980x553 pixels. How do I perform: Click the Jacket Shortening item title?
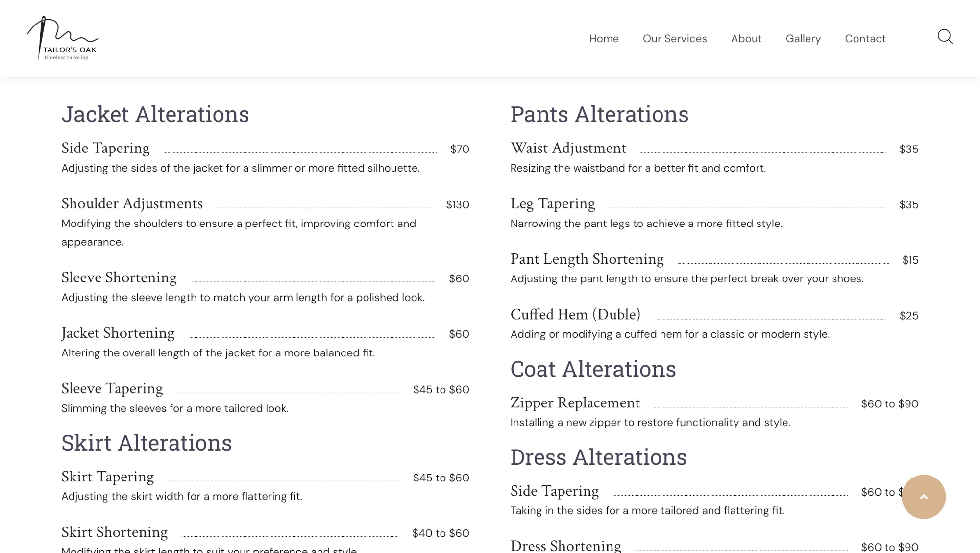click(118, 333)
